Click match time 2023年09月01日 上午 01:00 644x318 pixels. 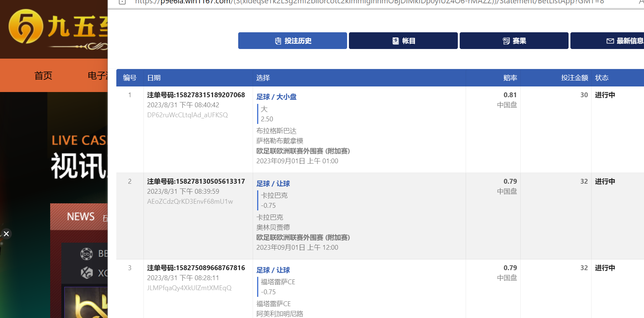point(297,161)
